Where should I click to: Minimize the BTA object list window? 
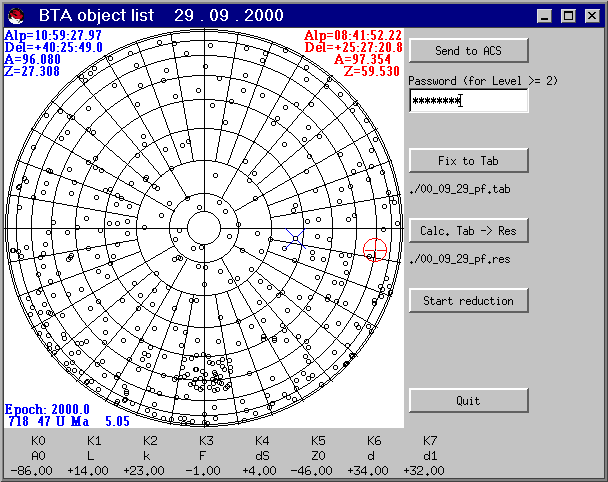(548, 16)
